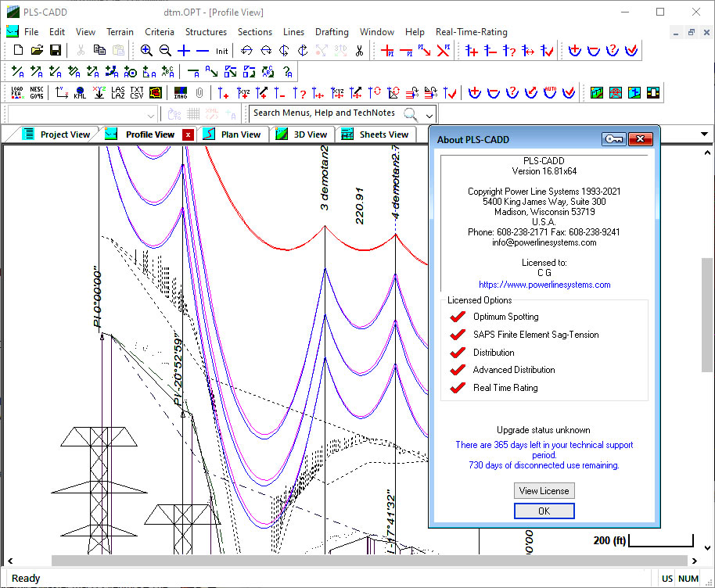Click the TXT CSV import icon
Viewport: 715px width, 588px height.
(136, 93)
